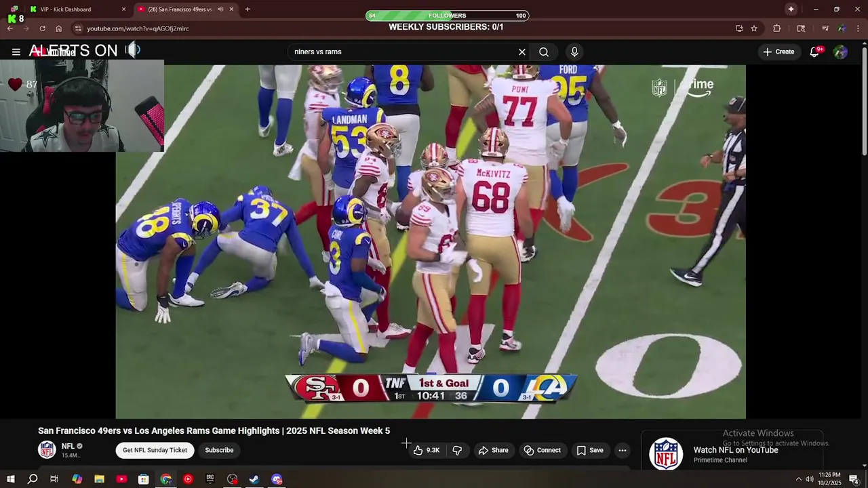The image size is (868, 488).
Task: Mute tab via speaker icon on YouTube tab
Action: click(x=220, y=9)
